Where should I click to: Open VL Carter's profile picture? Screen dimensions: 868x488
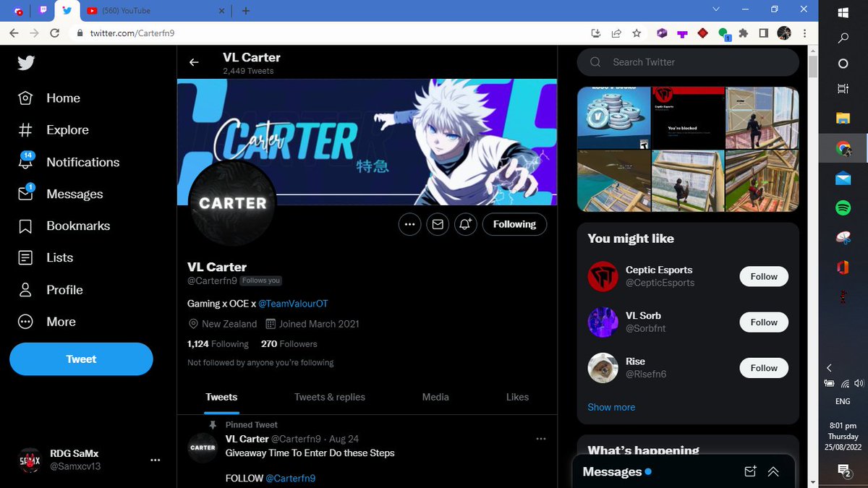click(232, 204)
